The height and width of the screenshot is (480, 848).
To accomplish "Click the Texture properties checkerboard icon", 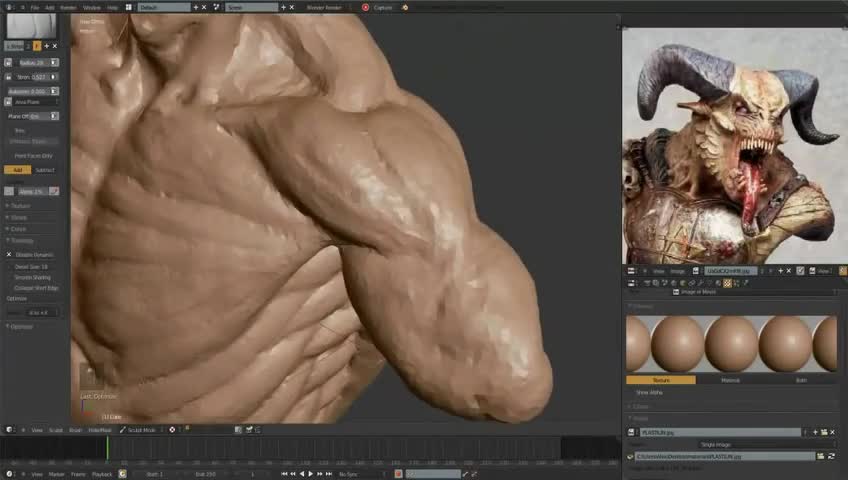I will pos(727,282).
